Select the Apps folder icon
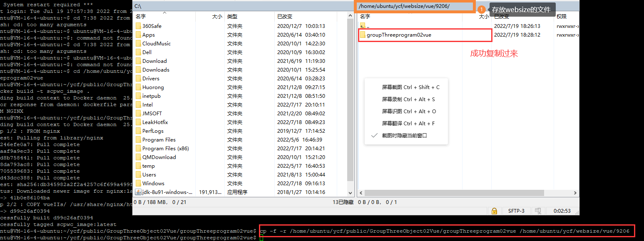Image resolution: width=644 pixels, height=241 pixels. tap(138, 35)
